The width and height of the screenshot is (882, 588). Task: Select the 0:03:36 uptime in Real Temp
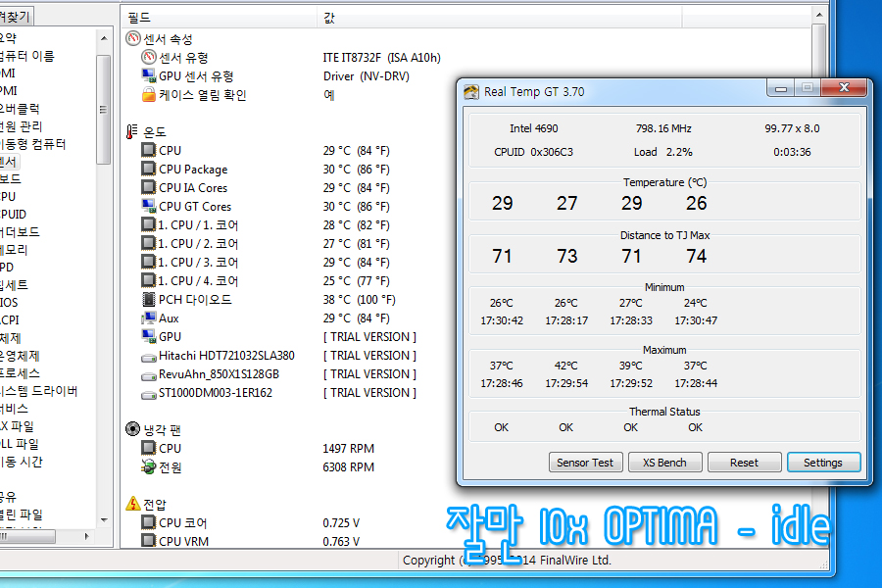click(792, 152)
